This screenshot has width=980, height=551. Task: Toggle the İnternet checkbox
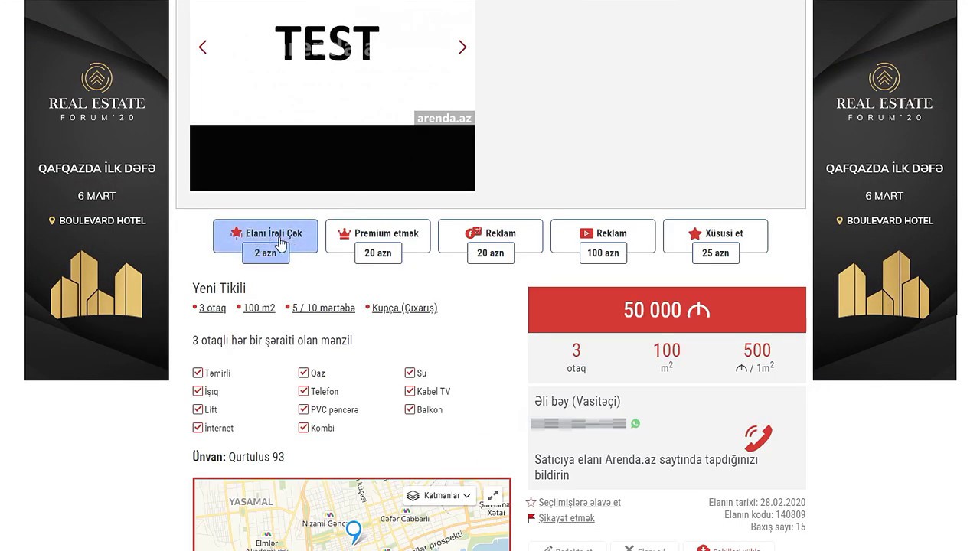(x=198, y=428)
